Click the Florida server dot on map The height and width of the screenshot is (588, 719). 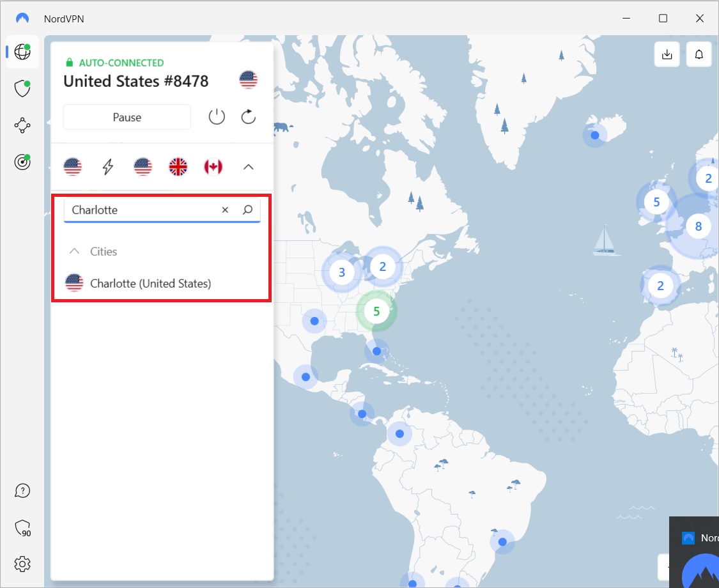377,351
